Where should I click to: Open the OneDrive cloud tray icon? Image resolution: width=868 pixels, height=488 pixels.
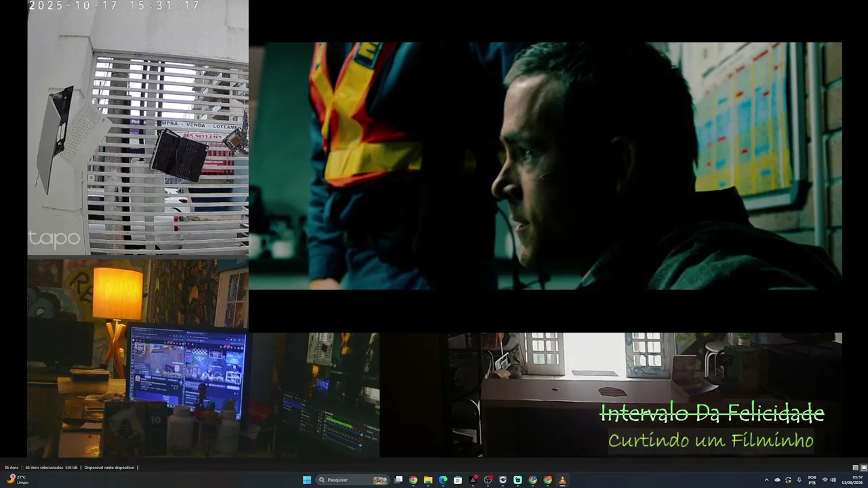point(778,480)
